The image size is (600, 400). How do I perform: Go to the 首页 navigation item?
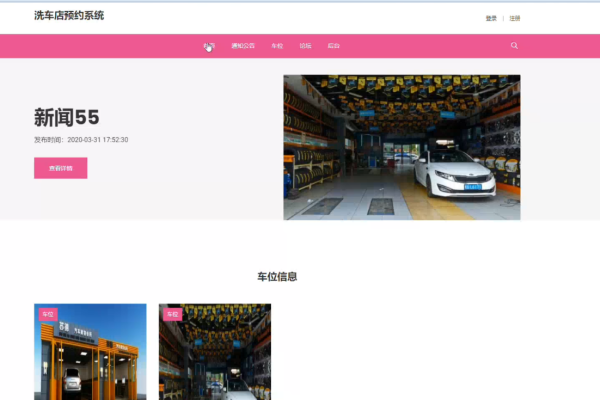coord(209,46)
